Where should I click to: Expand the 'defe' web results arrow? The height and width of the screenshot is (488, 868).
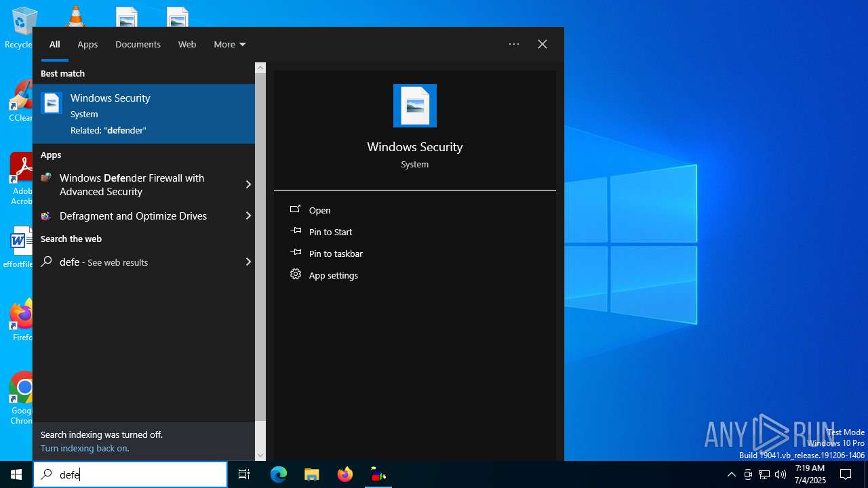(x=248, y=262)
